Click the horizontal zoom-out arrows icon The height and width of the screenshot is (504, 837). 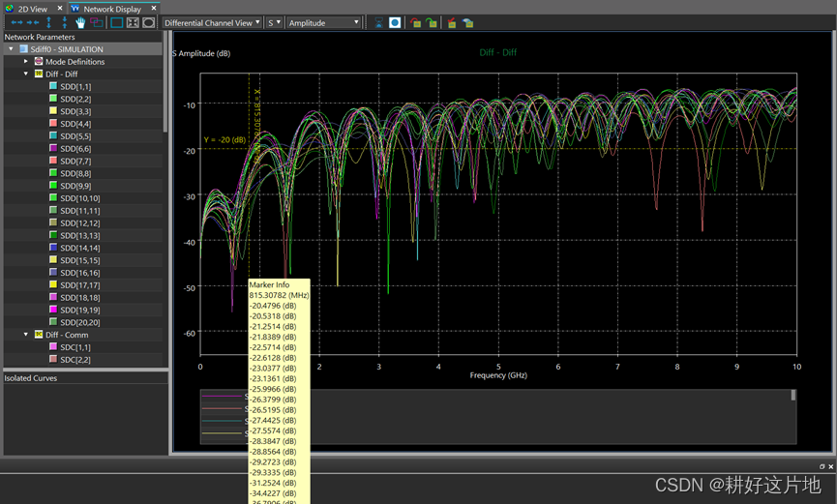click(x=17, y=22)
